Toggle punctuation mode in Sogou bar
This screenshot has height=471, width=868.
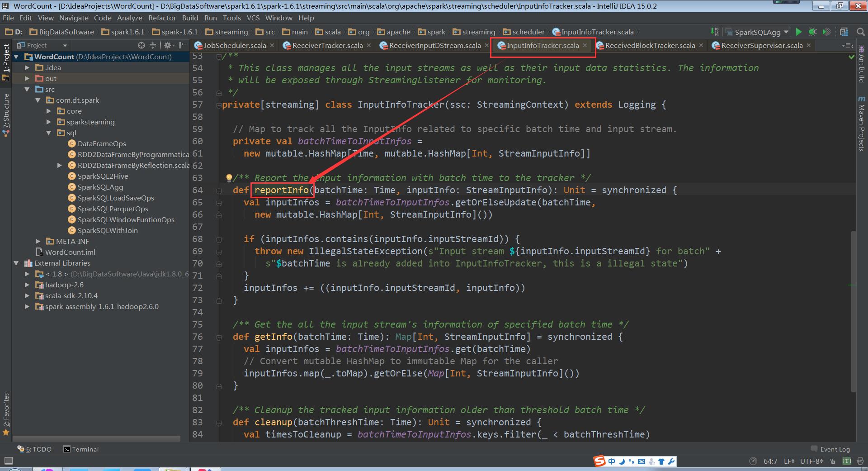(632, 461)
